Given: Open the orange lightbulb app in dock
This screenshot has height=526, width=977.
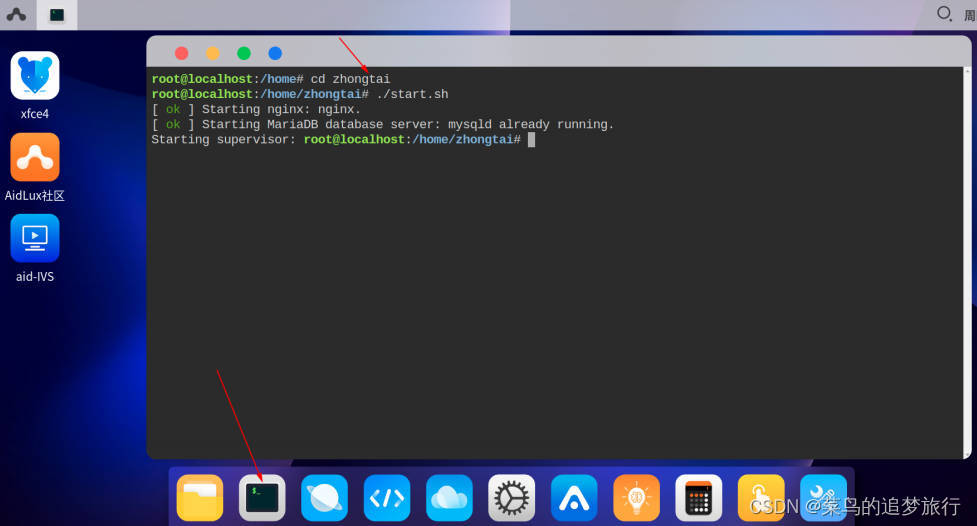Looking at the screenshot, I should (636, 498).
